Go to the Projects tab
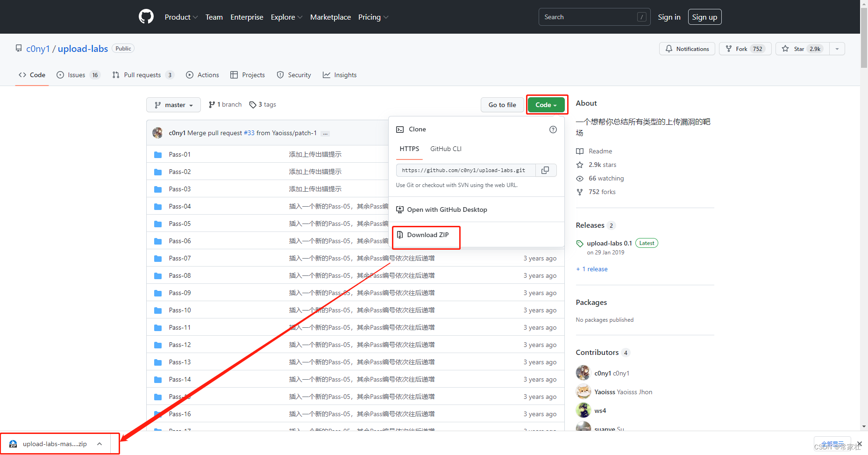The width and height of the screenshot is (868, 455). [248, 75]
